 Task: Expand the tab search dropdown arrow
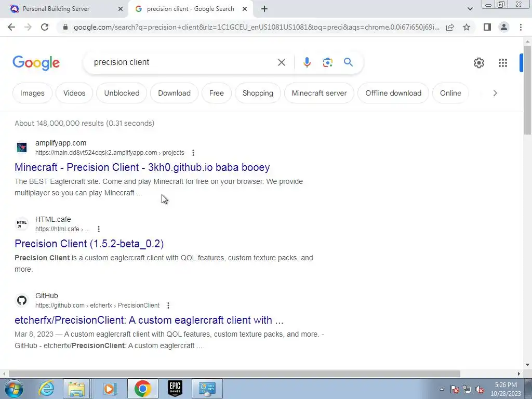[470, 9]
